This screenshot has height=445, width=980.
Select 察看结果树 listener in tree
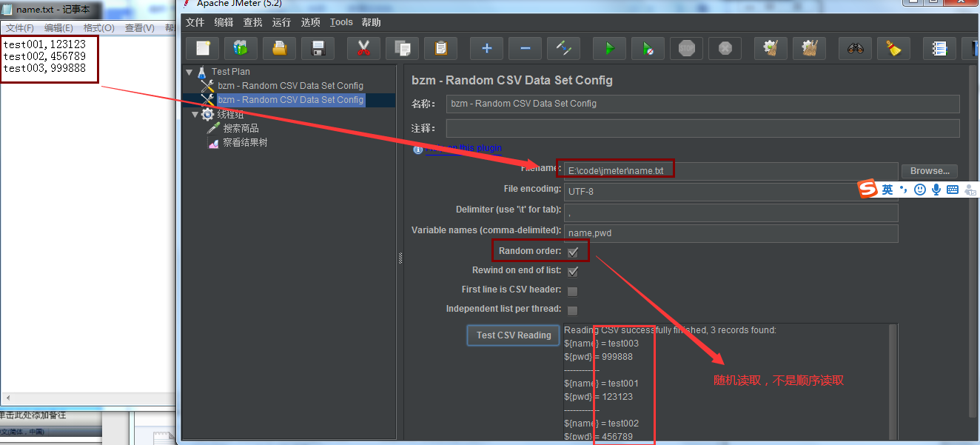(x=245, y=143)
